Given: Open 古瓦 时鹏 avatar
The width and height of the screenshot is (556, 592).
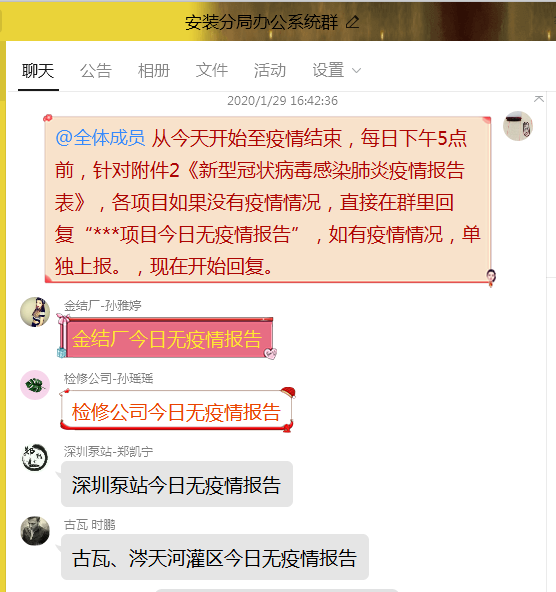Looking at the screenshot, I should pos(35,531).
